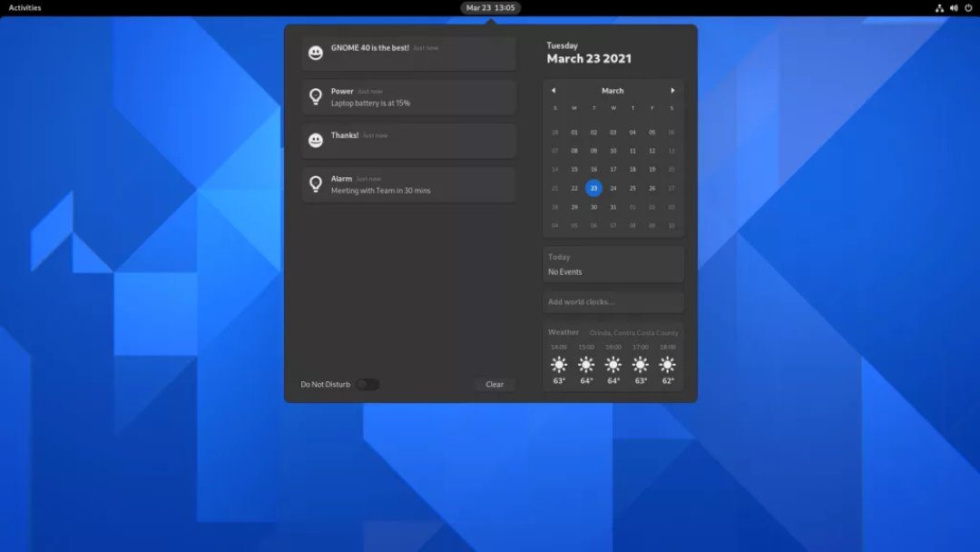The width and height of the screenshot is (980, 552).
Task: Clear all notifications
Action: (495, 384)
